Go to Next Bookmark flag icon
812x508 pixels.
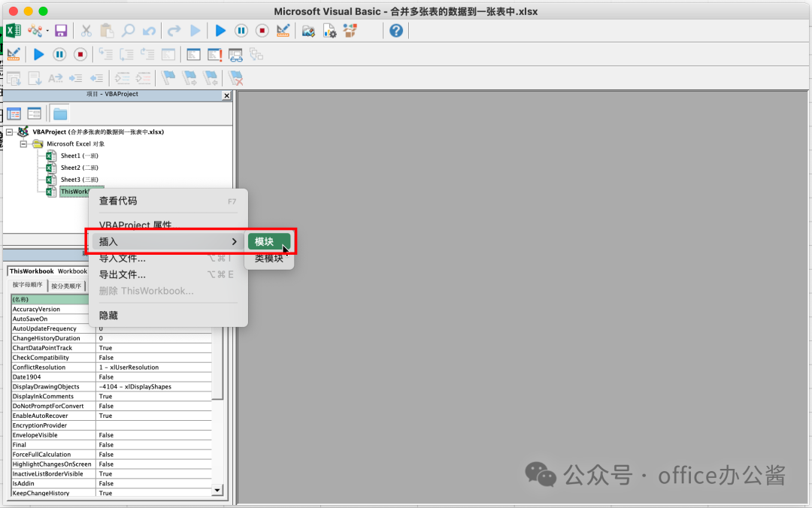pos(189,78)
